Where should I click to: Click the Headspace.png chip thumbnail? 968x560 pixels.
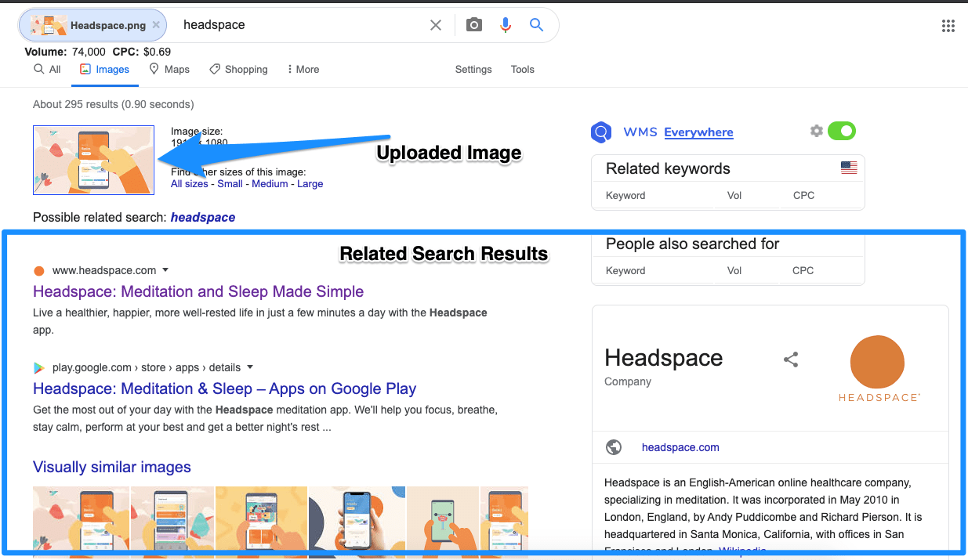point(48,25)
